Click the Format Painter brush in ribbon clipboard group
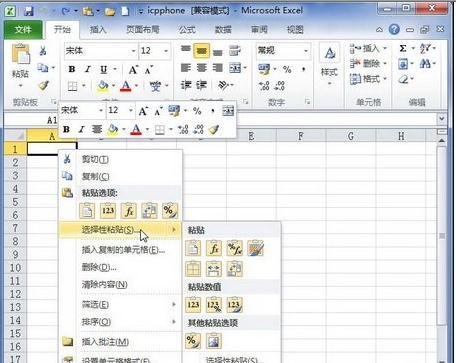Viewport: 456px width, 363px height. [x=43, y=85]
